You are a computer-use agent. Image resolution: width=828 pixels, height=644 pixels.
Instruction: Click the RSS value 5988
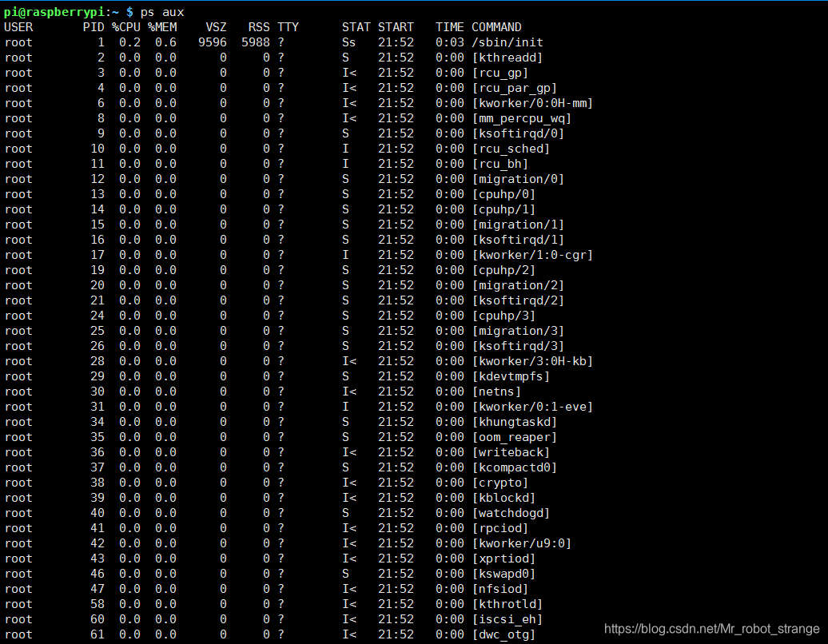pyautogui.click(x=256, y=42)
